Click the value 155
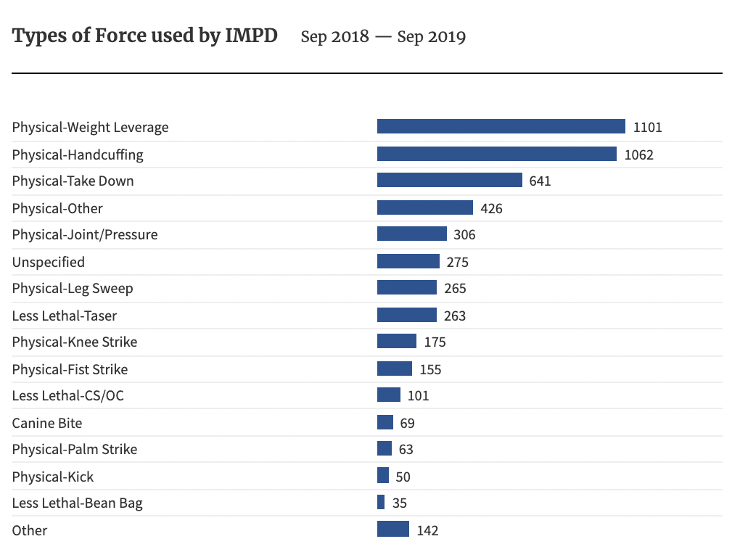Image resolution: width=740 pixels, height=560 pixels. click(430, 369)
